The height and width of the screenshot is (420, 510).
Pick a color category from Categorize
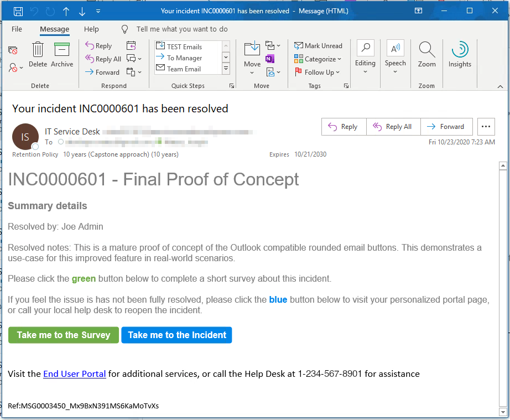(x=319, y=59)
